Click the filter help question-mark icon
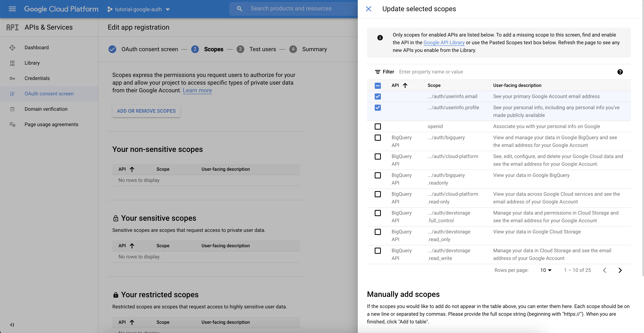The image size is (644, 333). tap(620, 72)
